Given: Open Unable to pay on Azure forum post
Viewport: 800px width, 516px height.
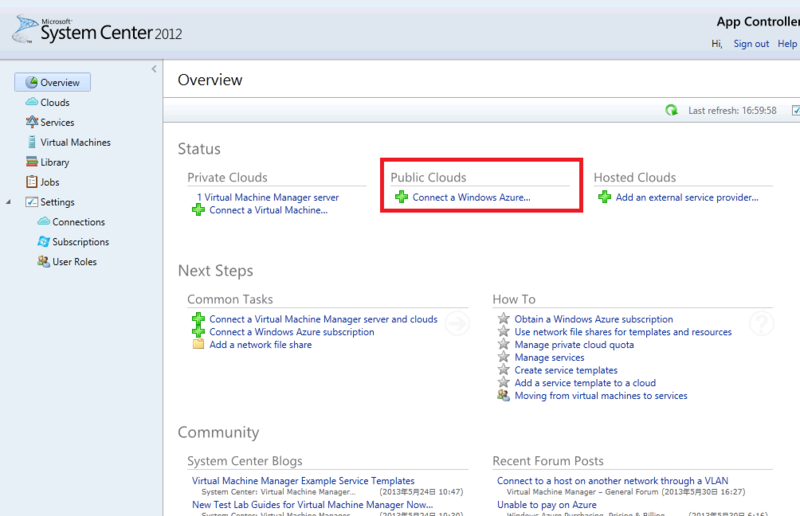Looking at the screenshot, I should (x=547, y=505).
